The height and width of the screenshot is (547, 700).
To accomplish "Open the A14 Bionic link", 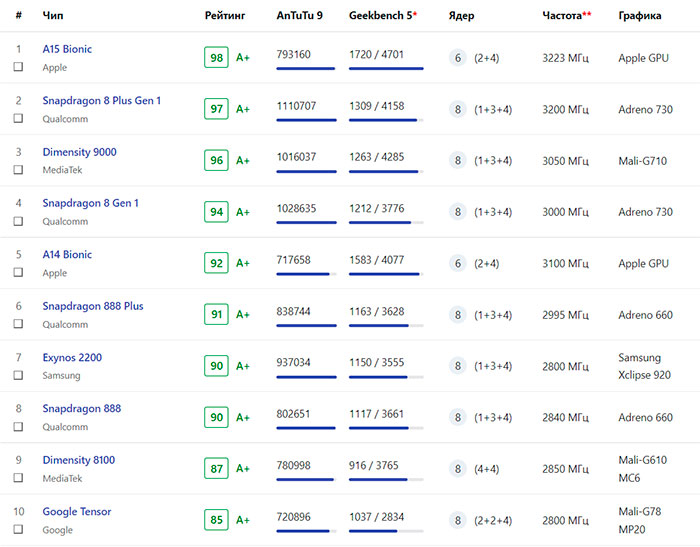I will tap(67, 255).
